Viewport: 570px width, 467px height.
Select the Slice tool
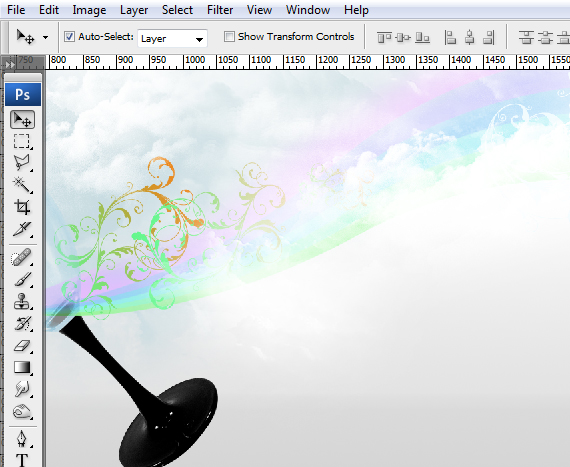click(22, 229)
